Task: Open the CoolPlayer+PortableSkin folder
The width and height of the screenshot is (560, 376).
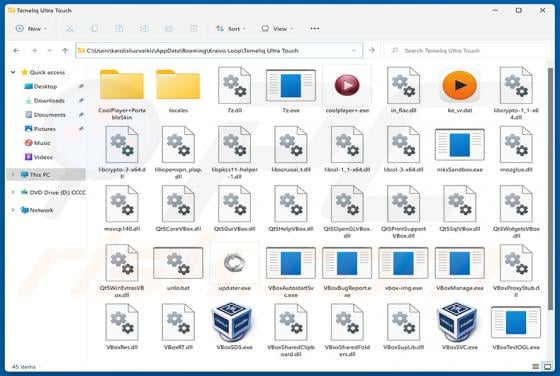Action: [x=122, y=85]
